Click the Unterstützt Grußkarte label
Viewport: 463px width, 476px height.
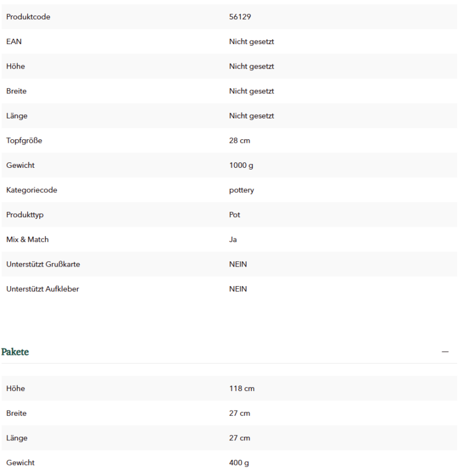click(x=43, y=264)
